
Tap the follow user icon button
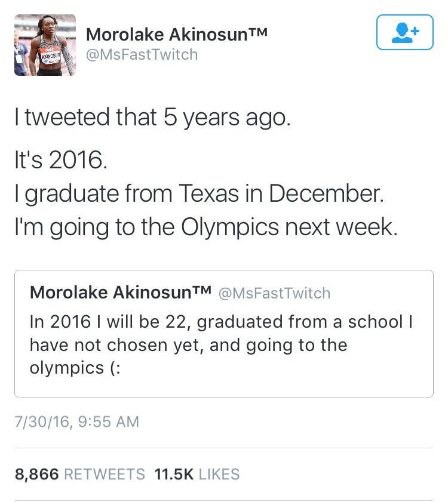(404, 32)
